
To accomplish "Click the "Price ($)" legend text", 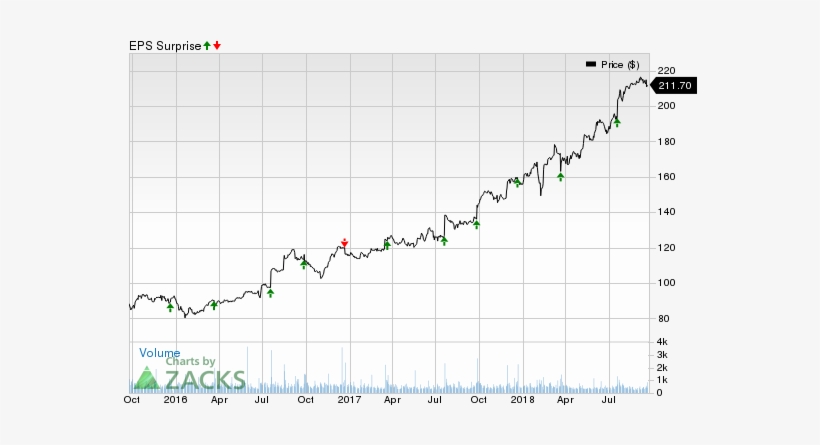I will click(620, 65).
